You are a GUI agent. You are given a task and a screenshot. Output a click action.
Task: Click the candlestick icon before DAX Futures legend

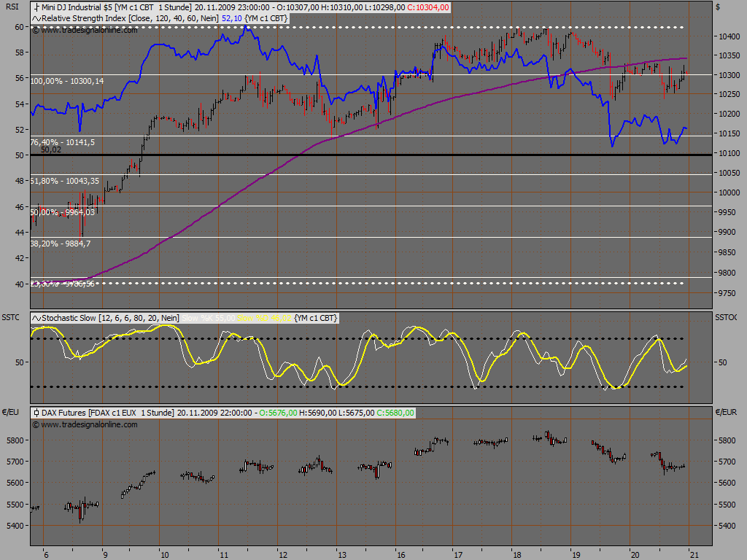coord(36,413)
